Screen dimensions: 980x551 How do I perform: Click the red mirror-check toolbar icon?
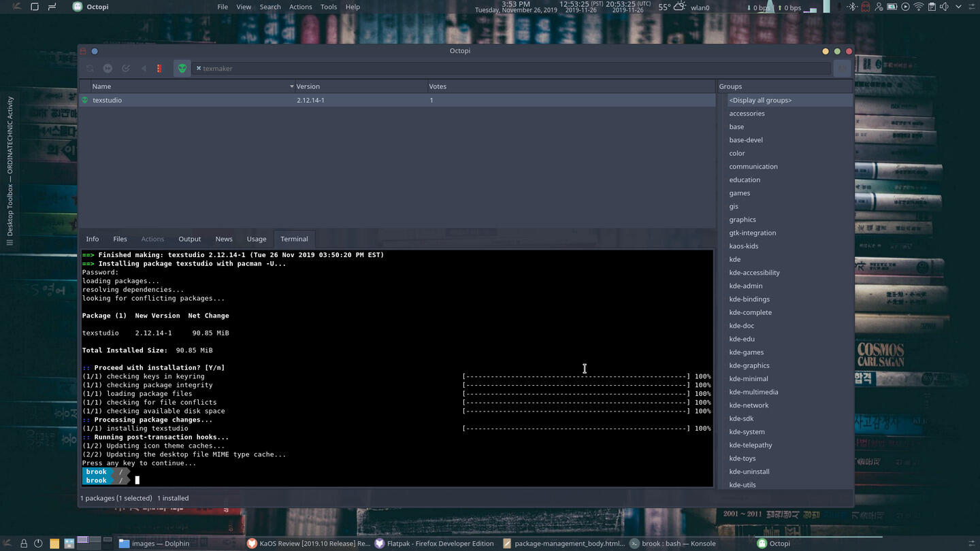159,68
